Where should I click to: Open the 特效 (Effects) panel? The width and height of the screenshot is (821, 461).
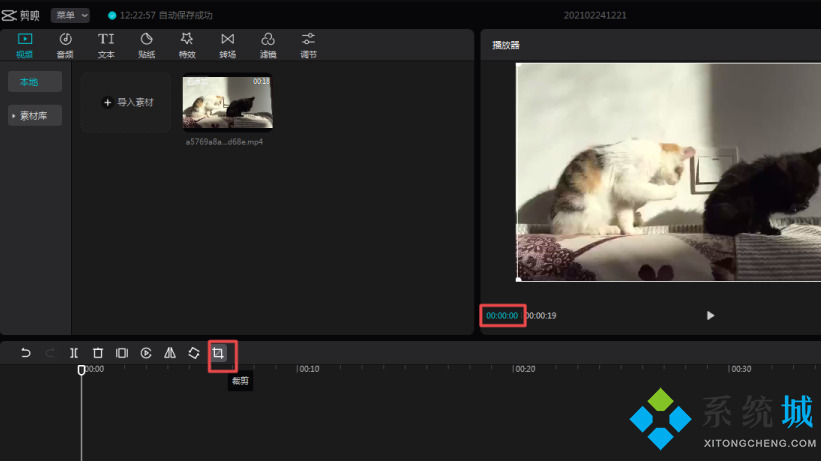tap(186, 45)
